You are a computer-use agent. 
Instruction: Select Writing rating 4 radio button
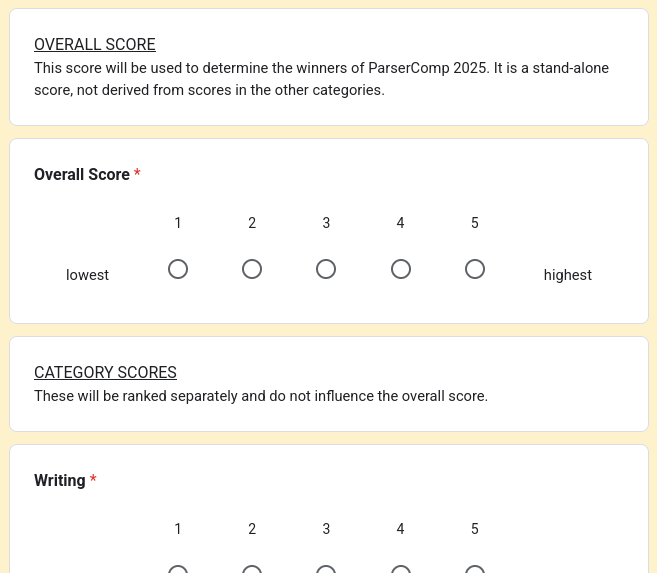click(401, 570)
